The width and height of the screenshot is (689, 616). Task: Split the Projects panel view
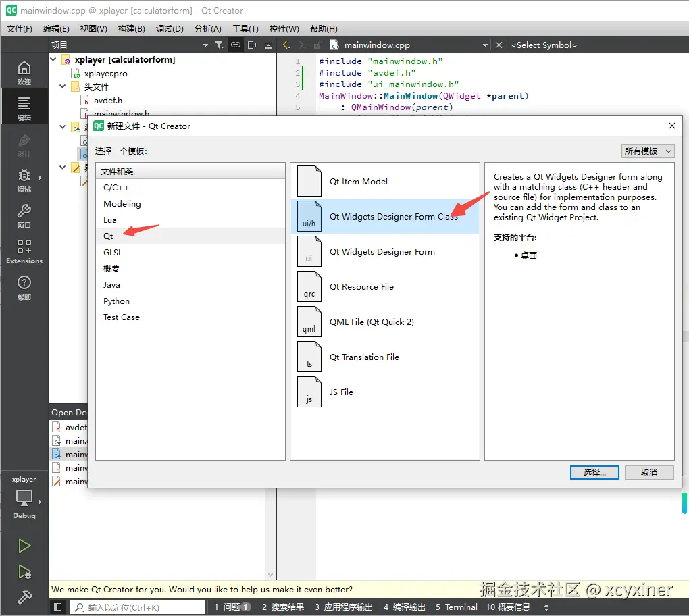pos(252,45)
